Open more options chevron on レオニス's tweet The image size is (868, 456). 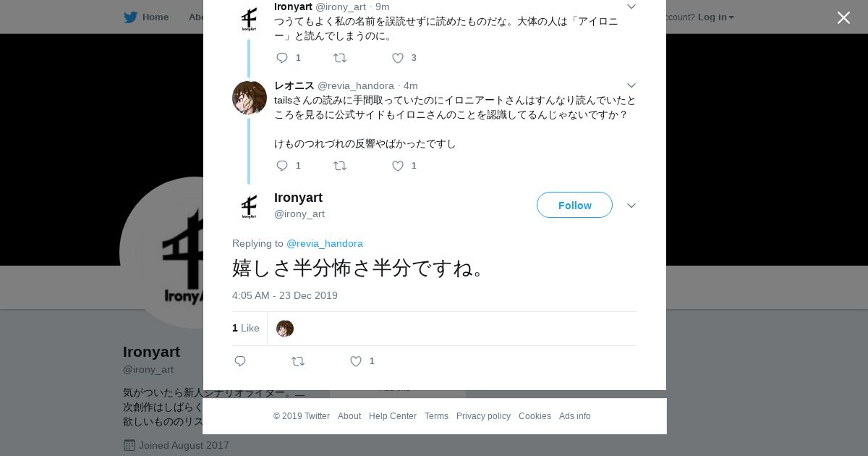coord(631,85)
